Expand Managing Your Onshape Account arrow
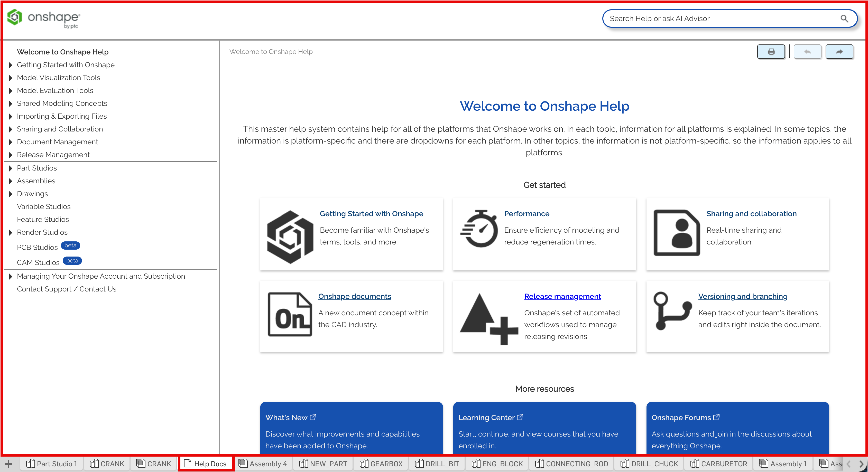The width and height of the screenshot is (868, 472). tap(11, 276)
